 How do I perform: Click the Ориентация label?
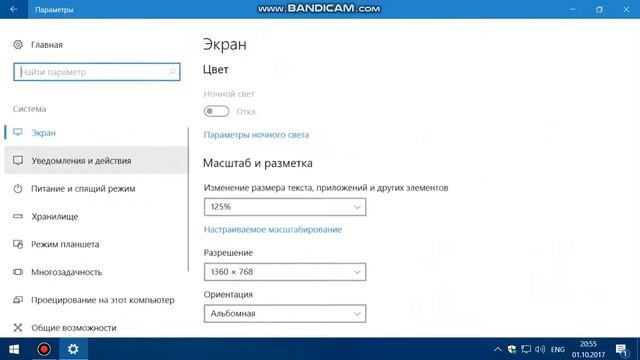[228, 294]
